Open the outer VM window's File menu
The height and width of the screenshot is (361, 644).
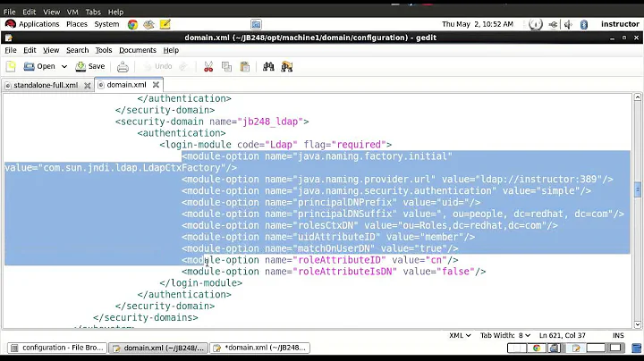pos(9,12)
